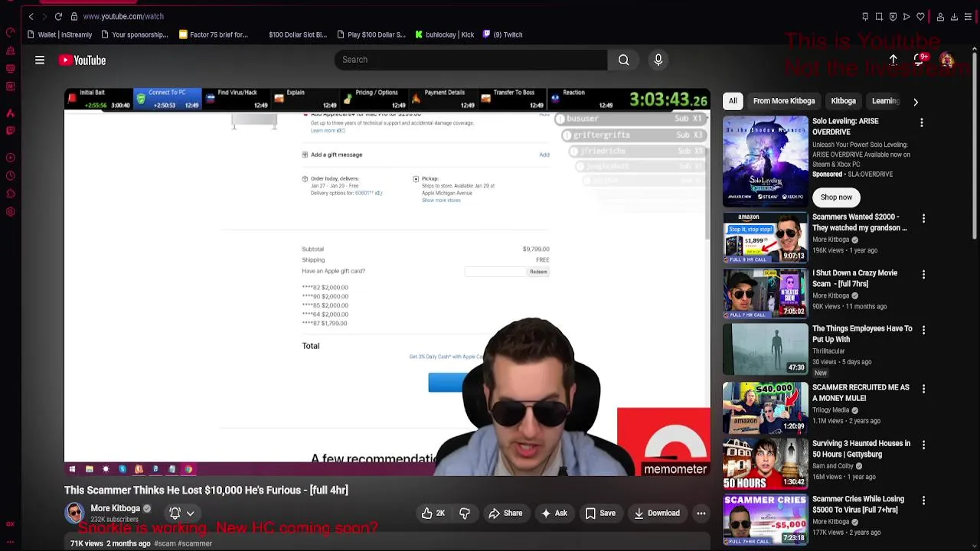Open the browser downloads icon
The width and height of the screenshot is (980, 551).
tap(954, 16)
